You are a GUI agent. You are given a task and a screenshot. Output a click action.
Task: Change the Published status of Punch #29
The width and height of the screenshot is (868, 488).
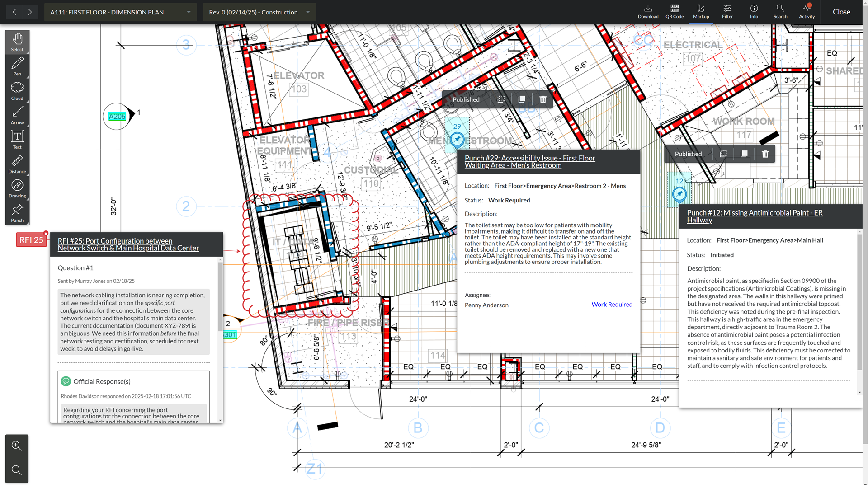click(466, 99)
